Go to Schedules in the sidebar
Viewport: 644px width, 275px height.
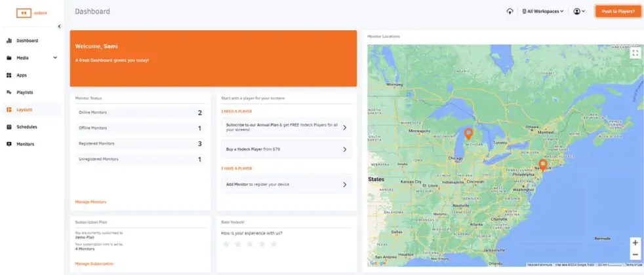(26, 126)
